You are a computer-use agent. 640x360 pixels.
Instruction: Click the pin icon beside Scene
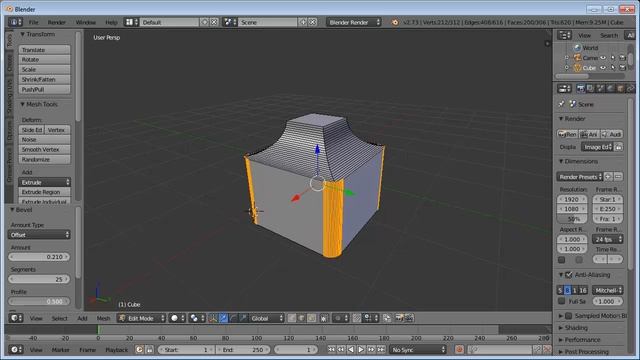[562, 104]
